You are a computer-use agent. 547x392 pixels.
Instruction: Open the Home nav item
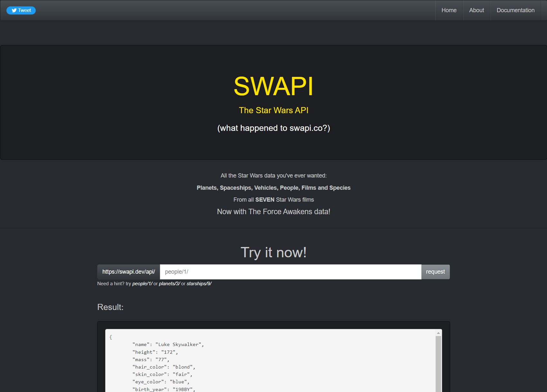pyautogui.click(x=449, y=10)
